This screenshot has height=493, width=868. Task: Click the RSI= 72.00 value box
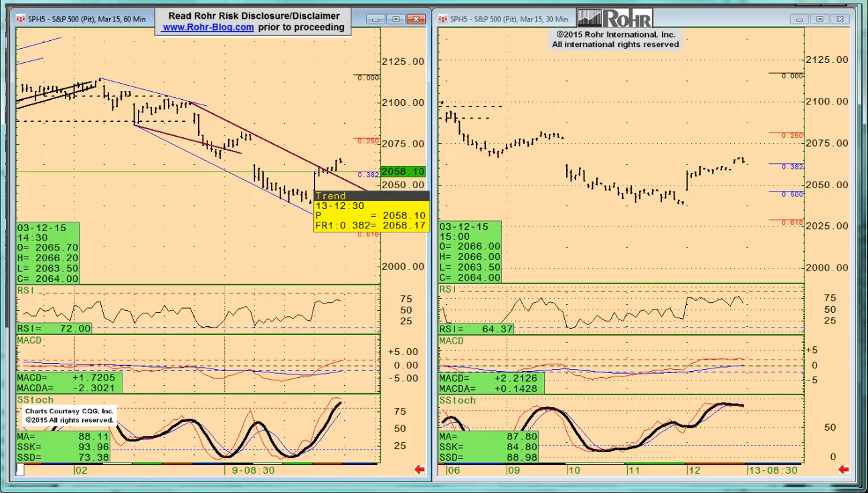click(x=54, y=328)
